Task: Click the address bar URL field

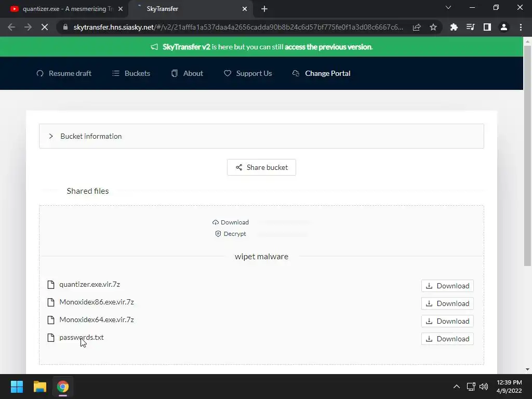Action: pos(238,27)
